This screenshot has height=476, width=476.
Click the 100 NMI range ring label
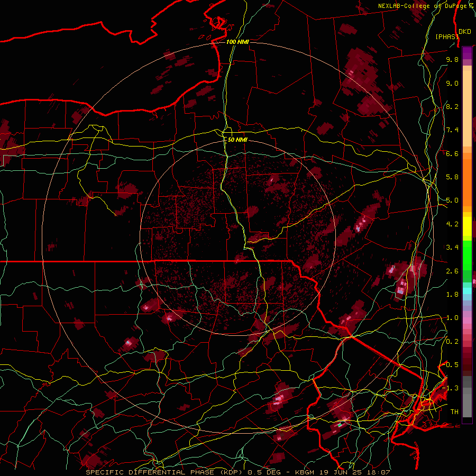click(237, 42)
